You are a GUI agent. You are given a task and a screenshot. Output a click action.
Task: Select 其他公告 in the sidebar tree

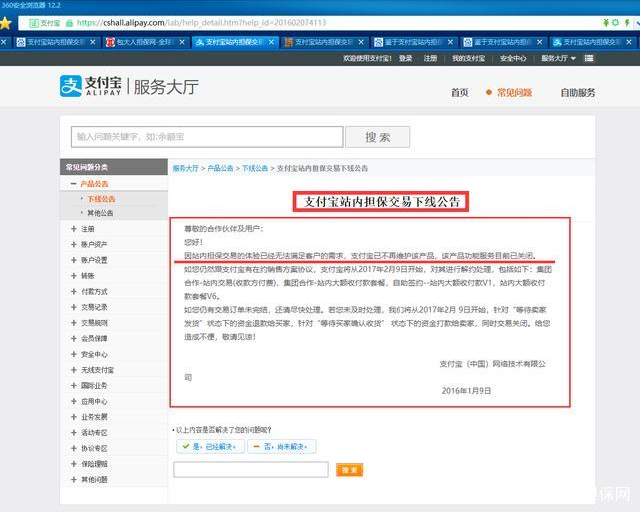[x=101, y=213]
